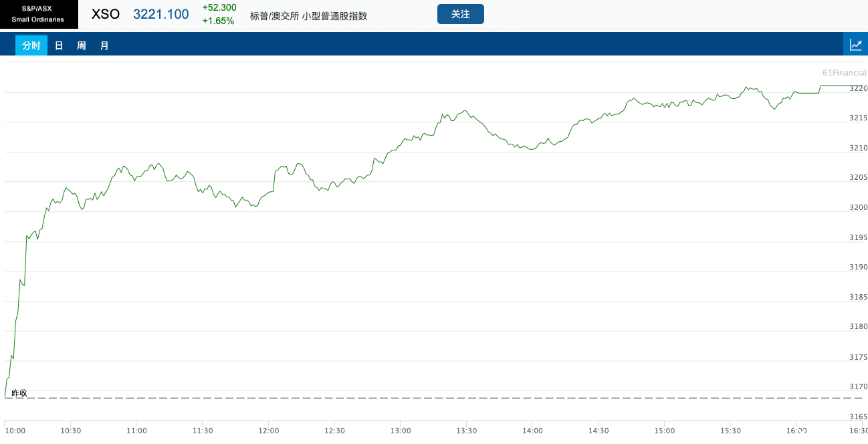Click the 3185 price axis label
Image resolution: width=868 pixels, height=444 pixels.
coord(859,297)
